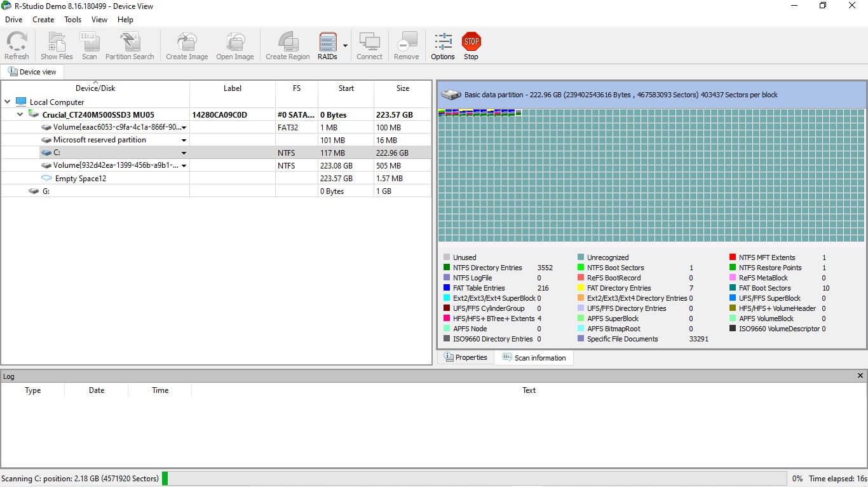Click the R-Studio app icon in title bar
The height and width of the screenshot is (487, 868).
coord(6,6)
